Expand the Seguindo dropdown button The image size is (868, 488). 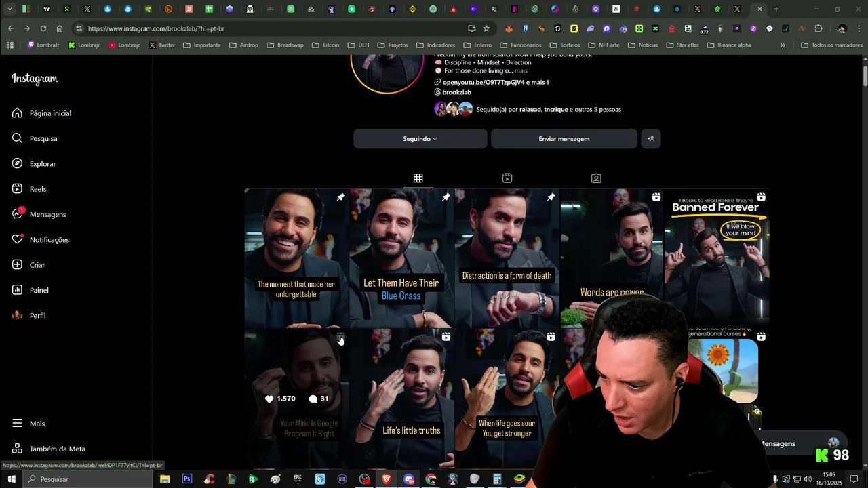pyautogui.click(x=420, y=139)
